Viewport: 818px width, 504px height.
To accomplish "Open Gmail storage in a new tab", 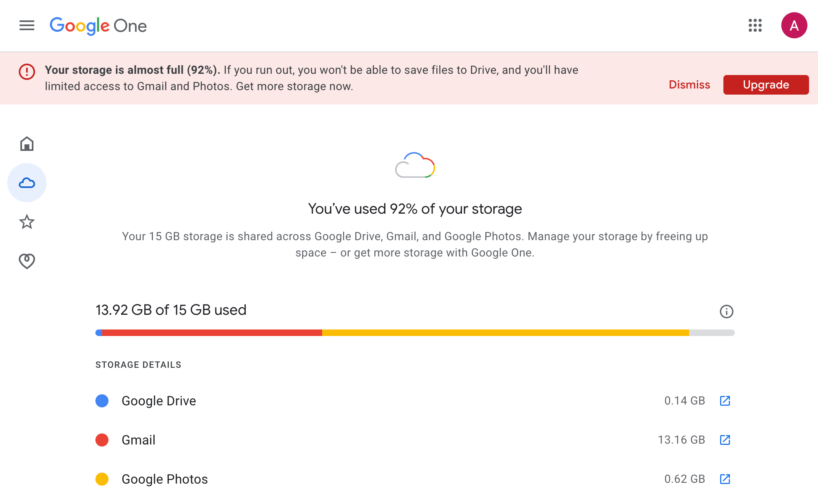I will pyautogui.click(x=725, y=440).
